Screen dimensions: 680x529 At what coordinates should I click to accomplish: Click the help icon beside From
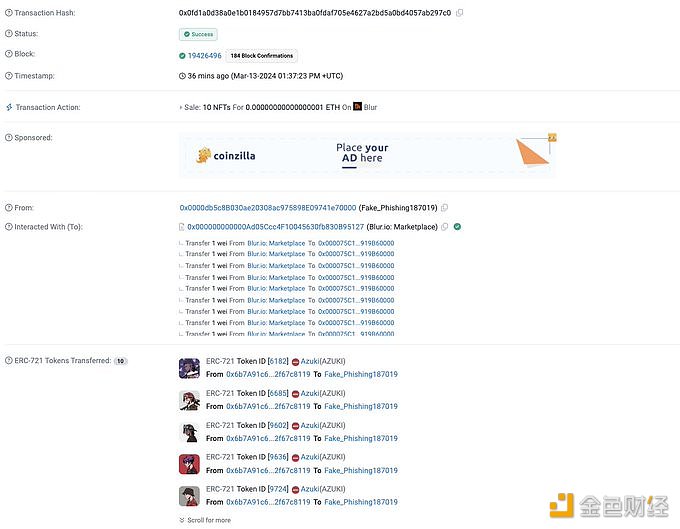(9, 208)
